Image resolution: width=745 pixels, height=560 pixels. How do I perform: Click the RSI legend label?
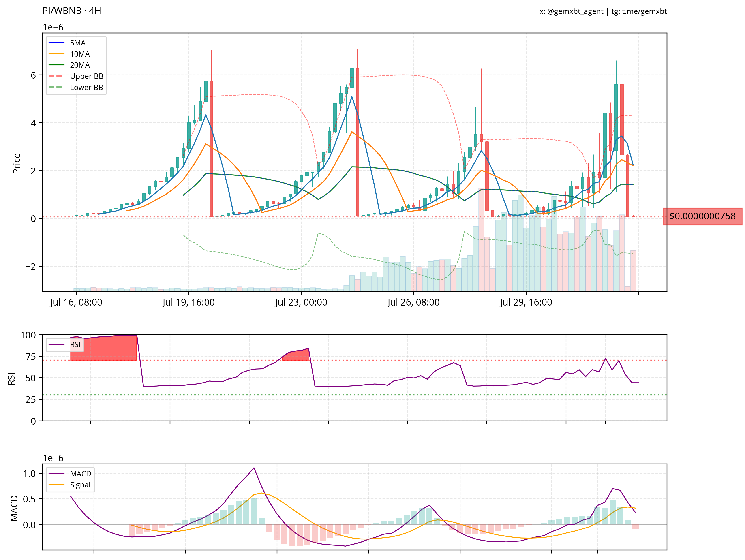(x=75, y=344)
